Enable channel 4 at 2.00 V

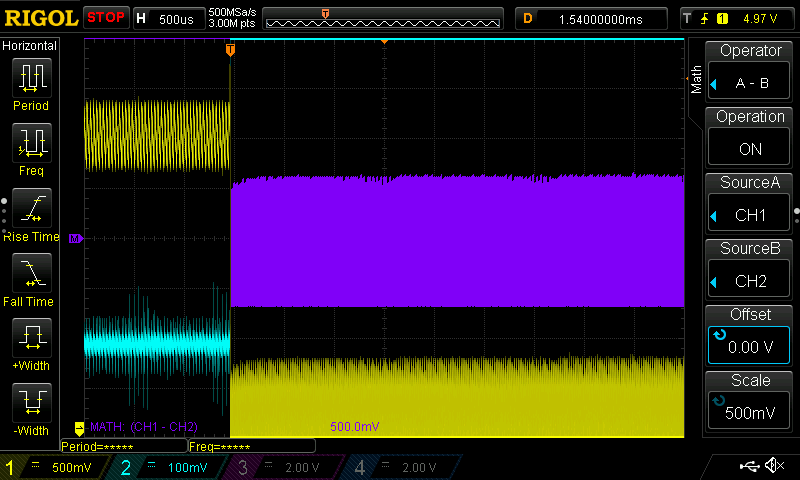coord(401,467)
